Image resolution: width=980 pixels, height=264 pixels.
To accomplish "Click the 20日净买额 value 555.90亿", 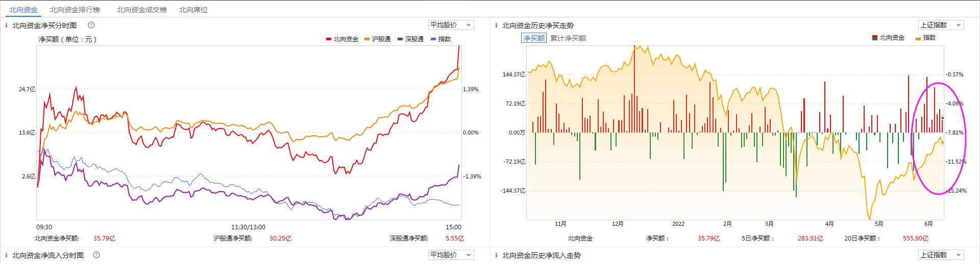I will (915, 239).
